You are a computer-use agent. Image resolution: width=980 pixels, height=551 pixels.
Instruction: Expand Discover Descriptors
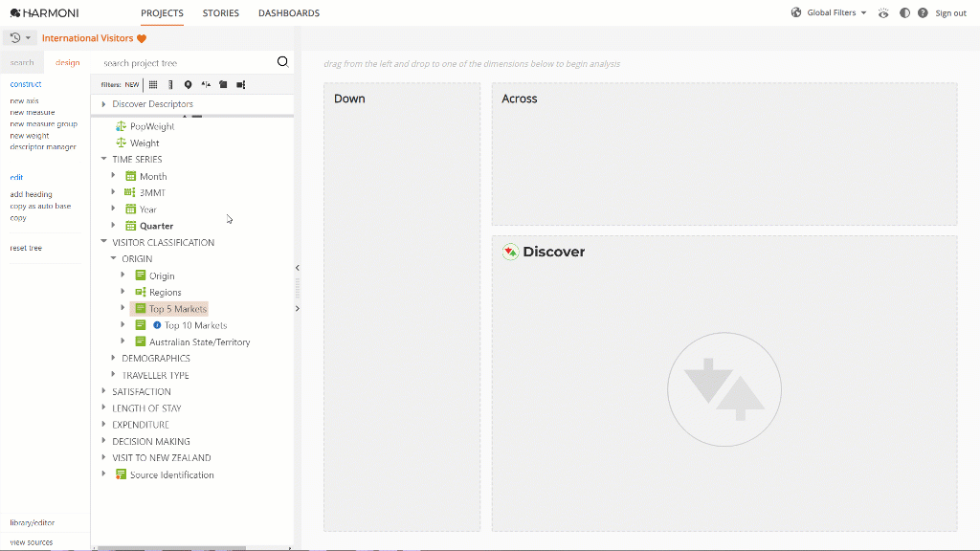(x=103, y=103)
